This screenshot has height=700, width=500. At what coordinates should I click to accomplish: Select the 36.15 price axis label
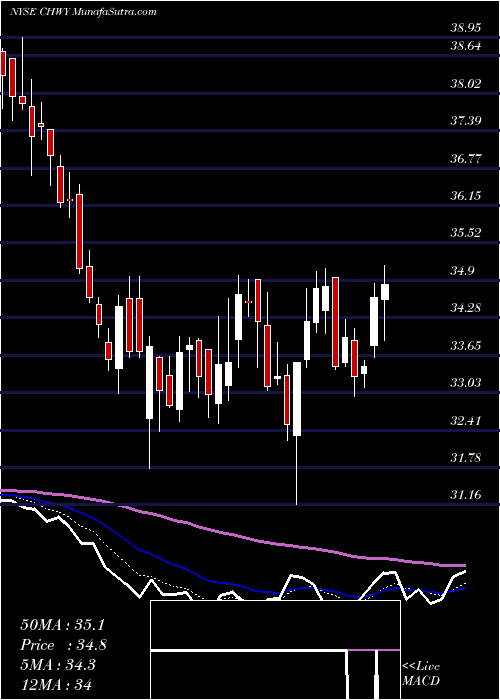(466, 196)
